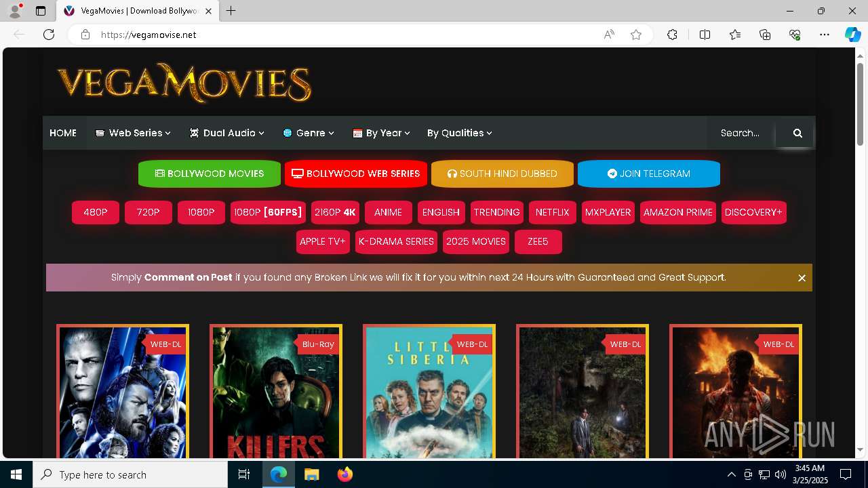Focus the Windows taskbar search box
The height and width of the screenshot is (488, 868).
[130, 474]
